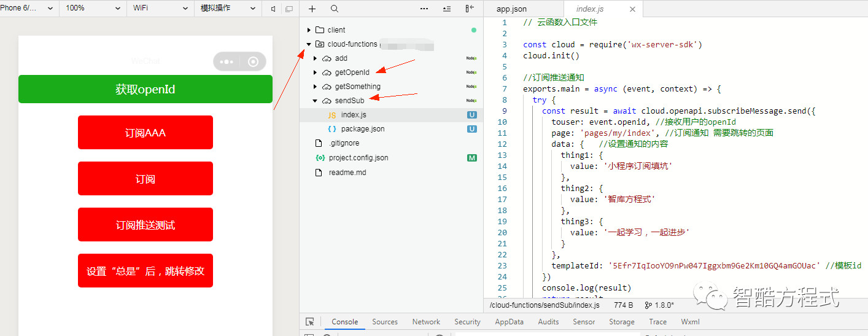Expand the getSomething function arrow
868x336 pixels.
click(x=316, y=87)
